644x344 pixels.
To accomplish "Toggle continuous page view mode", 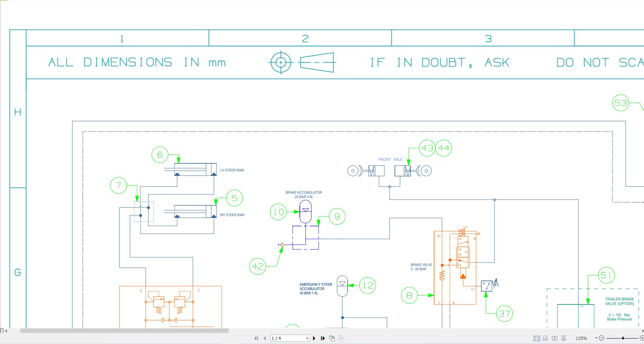I will (x=545, y=338).
